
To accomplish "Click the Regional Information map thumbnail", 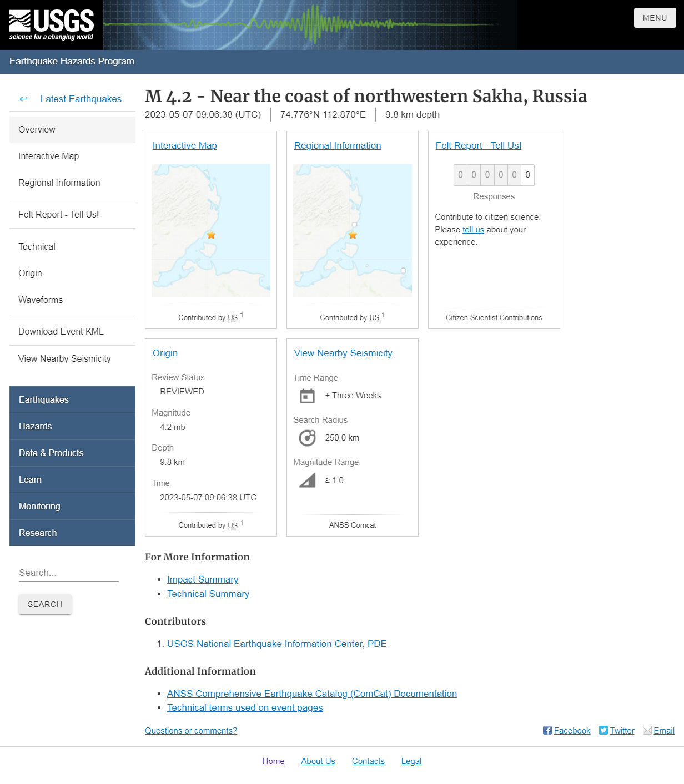I will pos(353,231).
